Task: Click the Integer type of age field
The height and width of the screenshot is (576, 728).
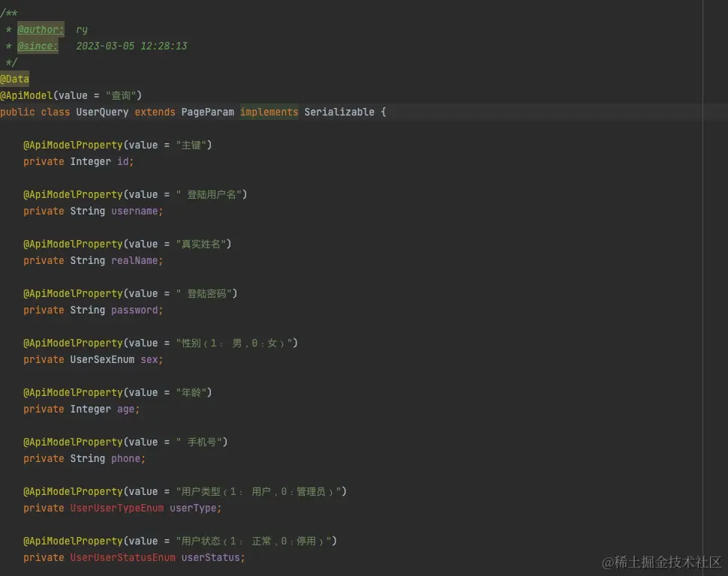Action: pos(91,409)
